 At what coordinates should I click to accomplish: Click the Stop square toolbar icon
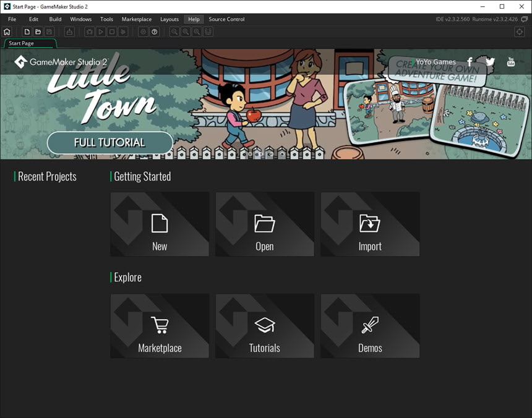[x=112, y=32]
